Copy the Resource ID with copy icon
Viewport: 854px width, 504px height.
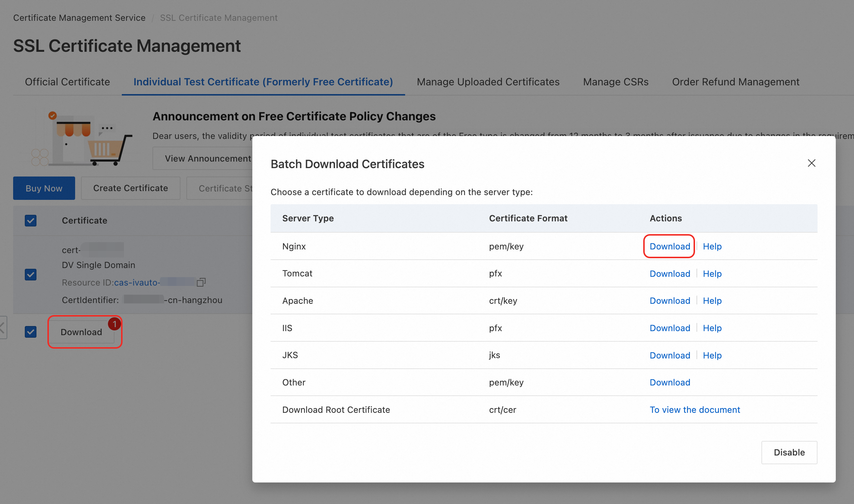pos(201,282)
